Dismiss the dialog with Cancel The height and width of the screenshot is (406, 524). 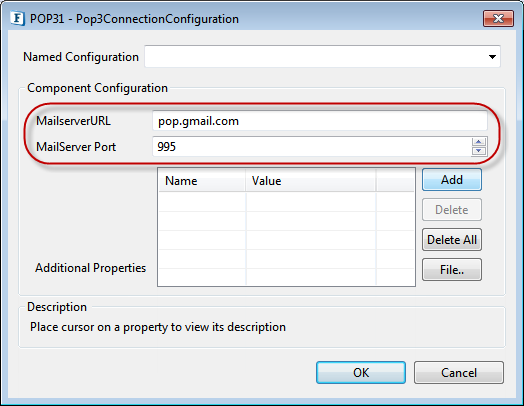click(458, 372)
